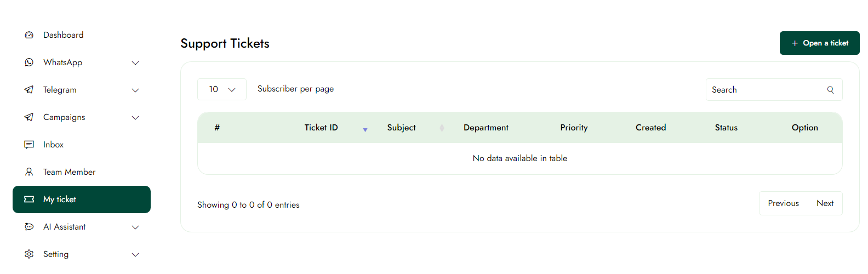Expand the WhatsApp submenu chevron
Image resolution: width=868 pixels, height=274 pixels.
(135, 63)
